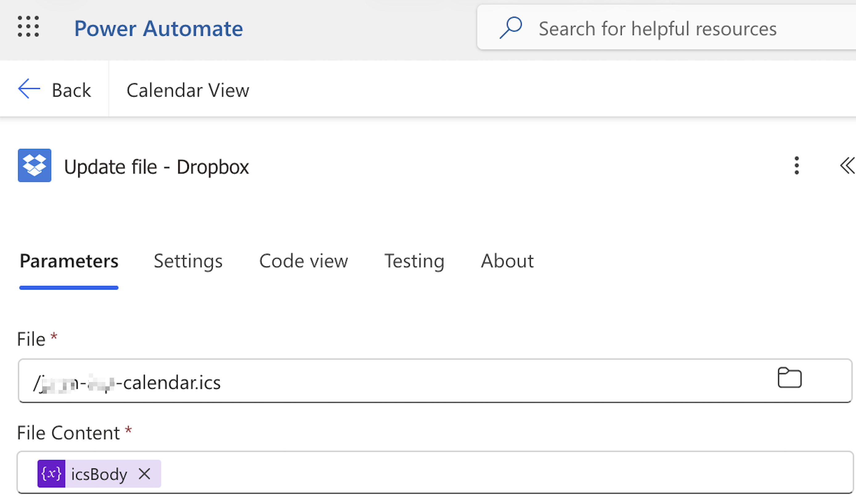Open the three-dot more options menu
Screen dimensions: 856x504
(797, 166)
